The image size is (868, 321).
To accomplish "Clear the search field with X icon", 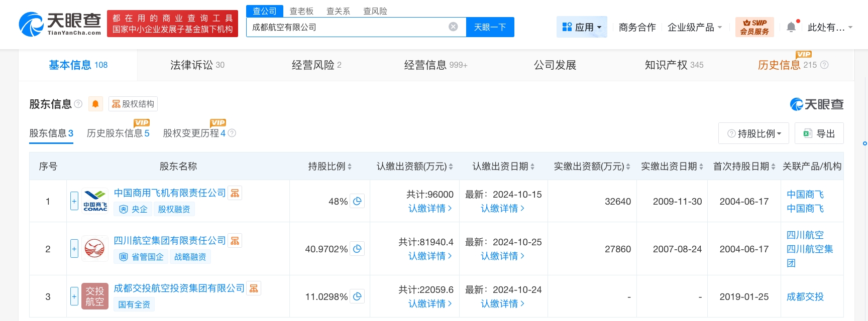I will click(x=453, y=27).
